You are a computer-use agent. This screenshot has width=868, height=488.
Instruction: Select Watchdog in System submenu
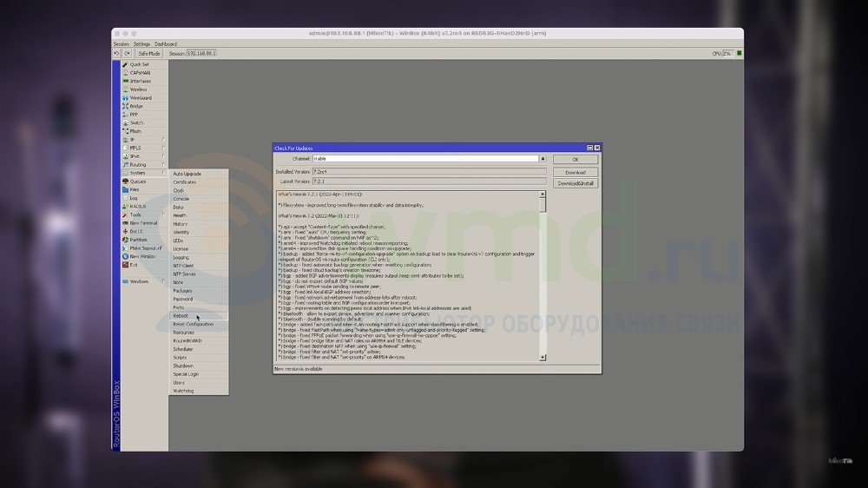click(x=198, y=391)
